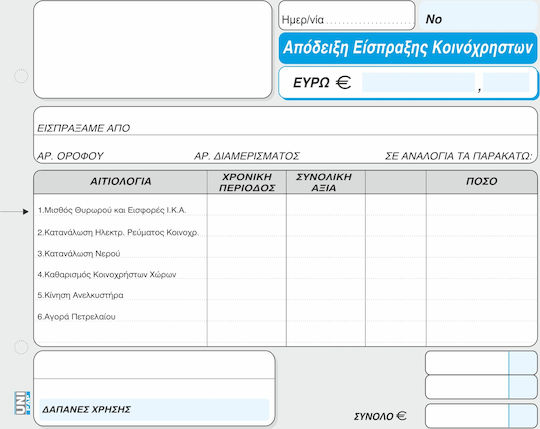The height and width of the screenshot is (429, 540).
Task: Click the large blank issuer stamp box
Action: 153,50
